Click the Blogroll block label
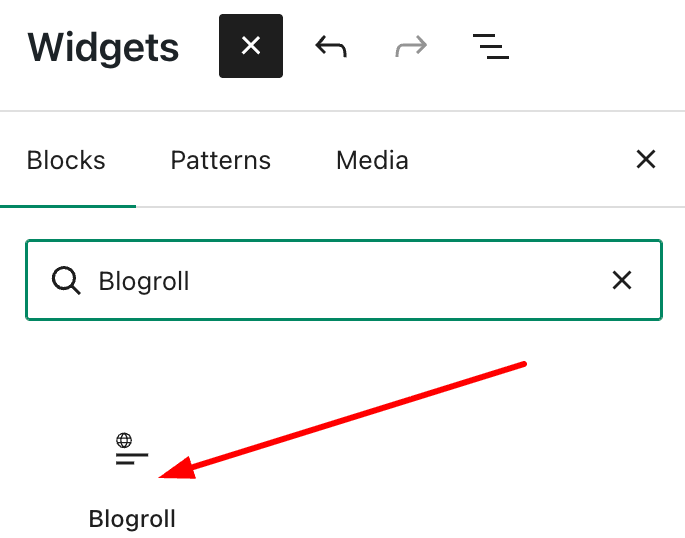Viewport: 685px width, 538px height. point(132,519)
